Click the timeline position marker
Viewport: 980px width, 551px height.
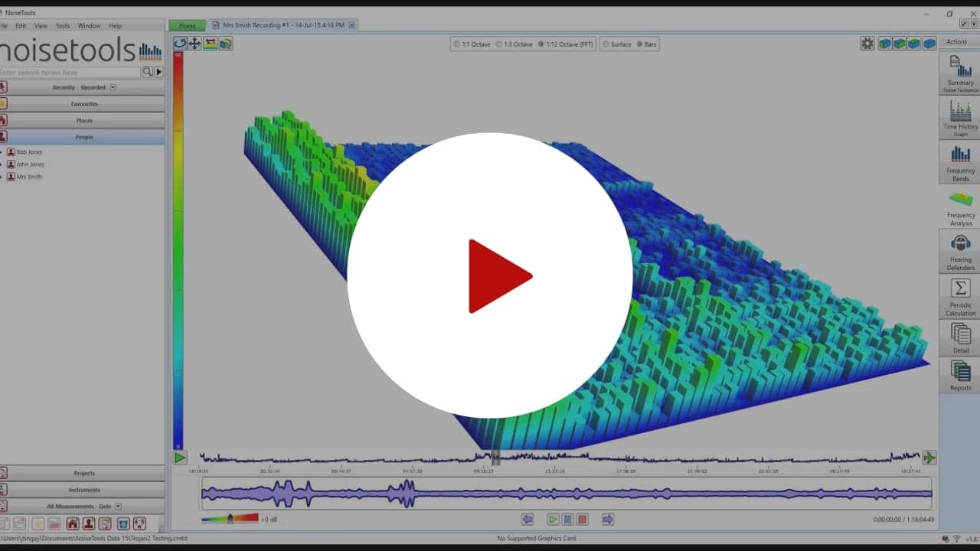pos(495,458)
